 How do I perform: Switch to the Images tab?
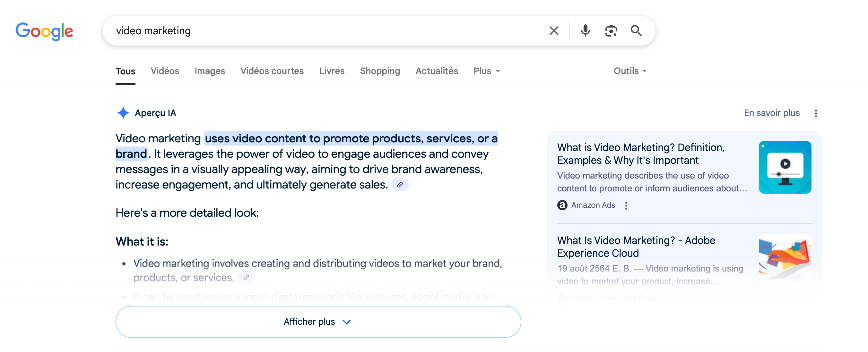tap(210, 71)
